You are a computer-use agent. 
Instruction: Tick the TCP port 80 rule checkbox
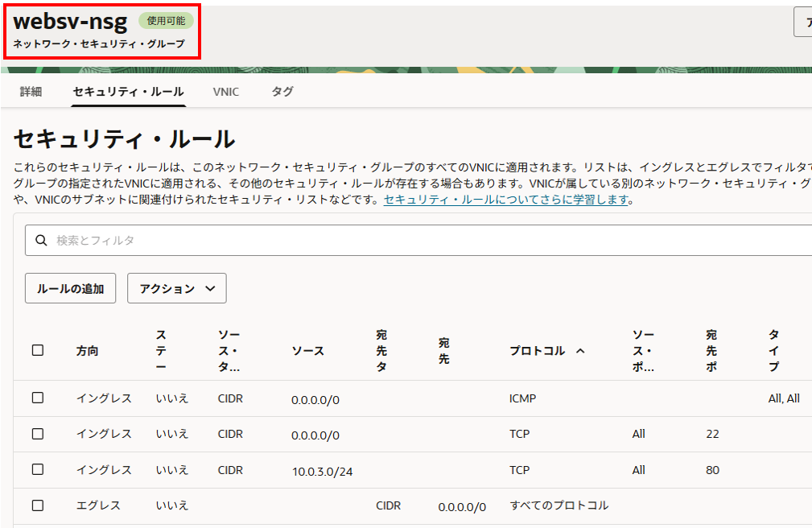coord(38,469)
